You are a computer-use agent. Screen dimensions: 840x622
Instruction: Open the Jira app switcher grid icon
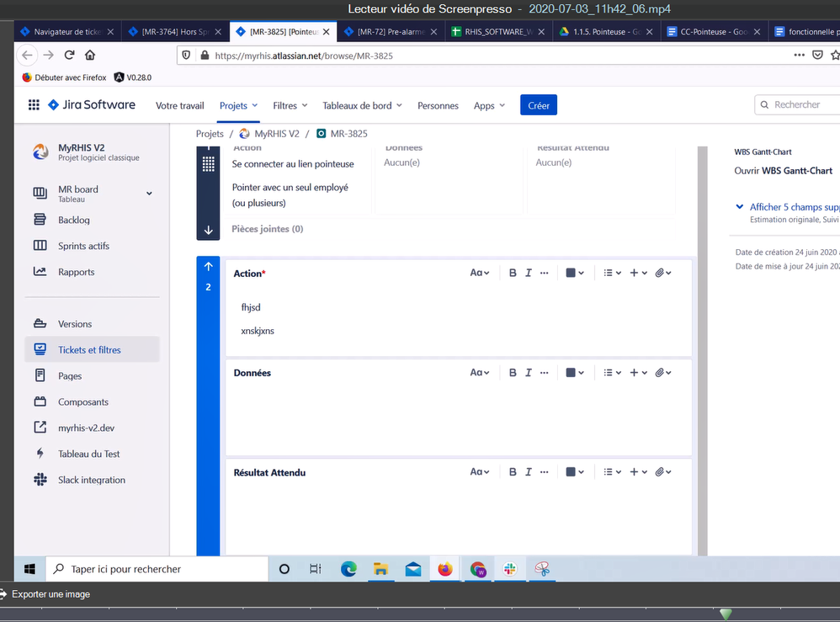[x=34, y=105]
